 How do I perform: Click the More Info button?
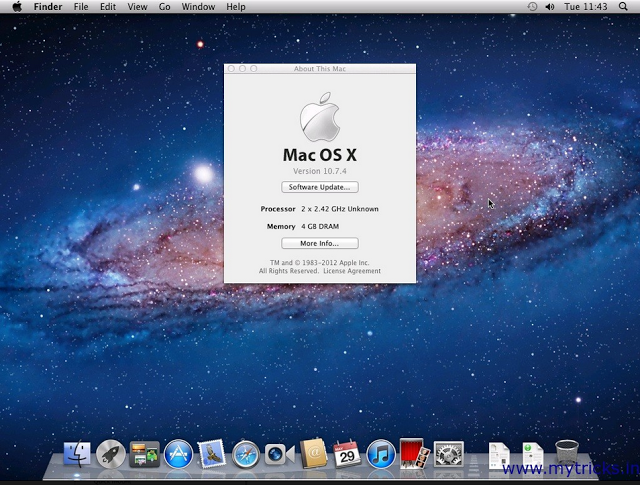coord(320,243)
